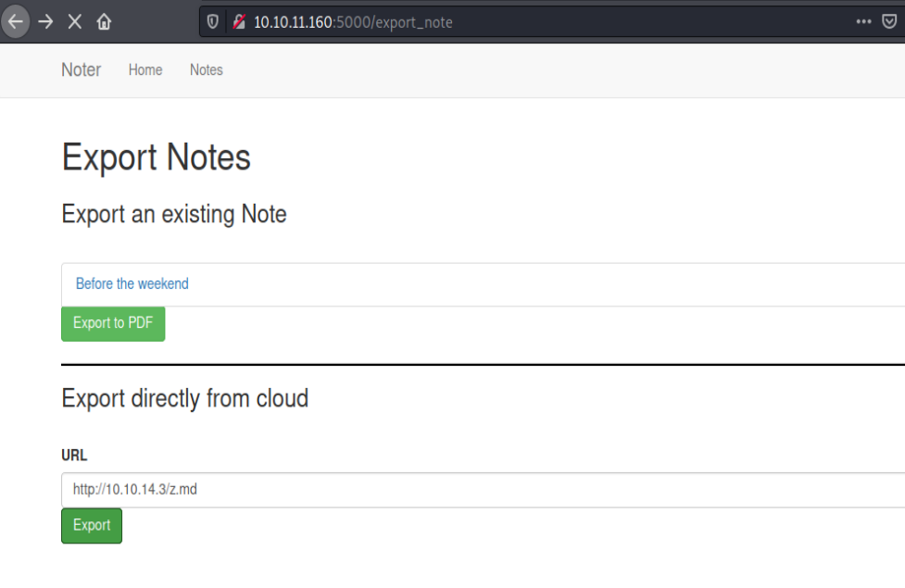This screenshot has height=588, width=905.
Task: Open Home in the Noter navbar
Action: [145, 69]
